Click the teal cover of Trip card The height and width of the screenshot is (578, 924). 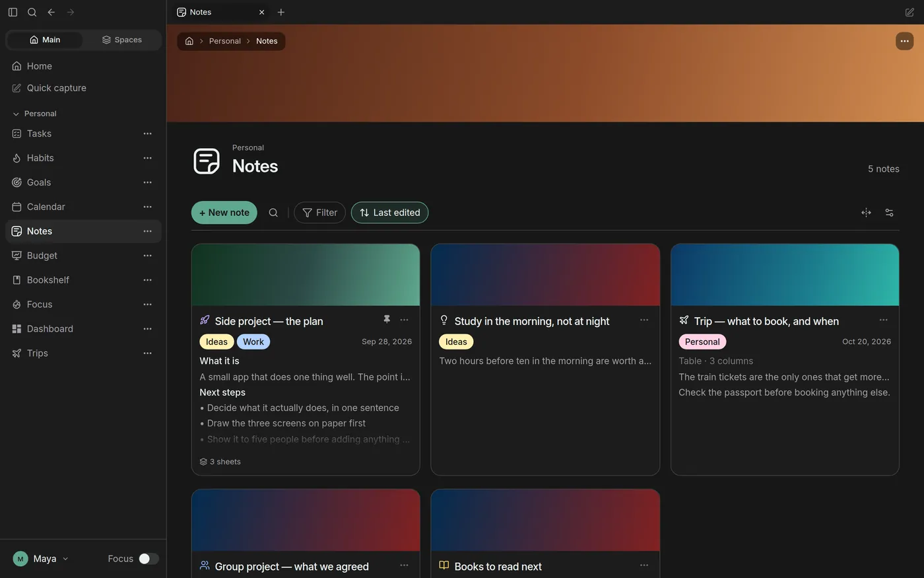[x=785, y=275]
